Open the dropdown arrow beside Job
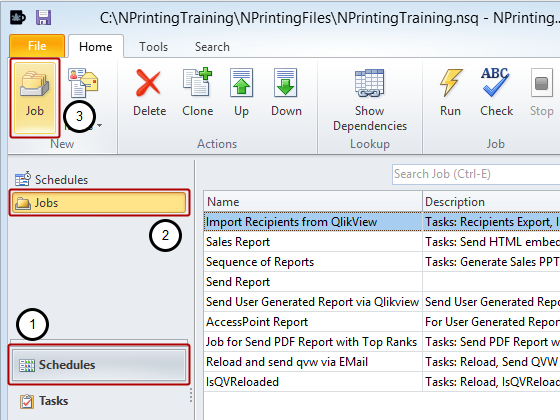560x420 pixels. tap(100, 125)
